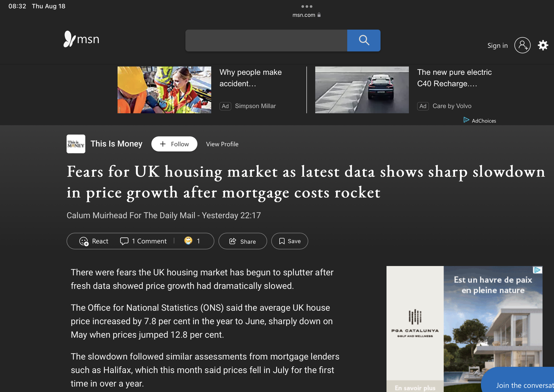The width and height of the screenshot is (554, 392).
Task: Click the Share button
Action: [x=243, y=241]
